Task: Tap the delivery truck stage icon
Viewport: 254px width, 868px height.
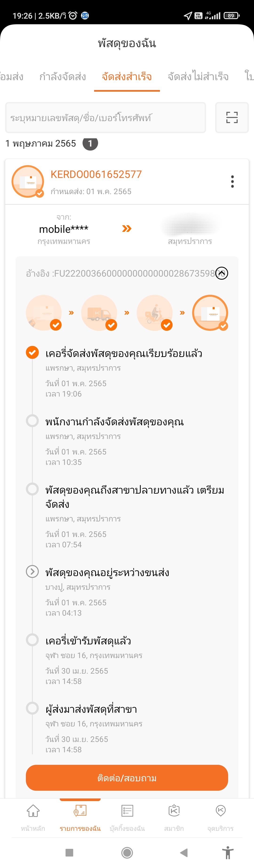Action: [x=99, y=313]
